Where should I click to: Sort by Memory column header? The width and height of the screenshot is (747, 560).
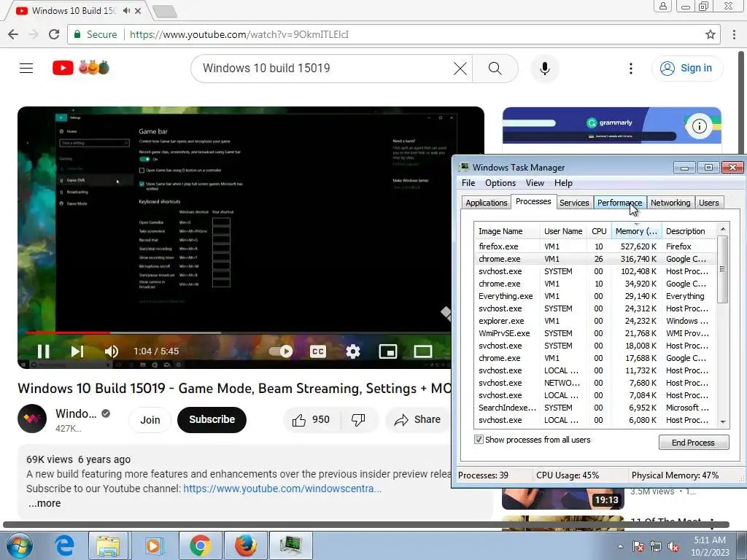pos(636,231)
